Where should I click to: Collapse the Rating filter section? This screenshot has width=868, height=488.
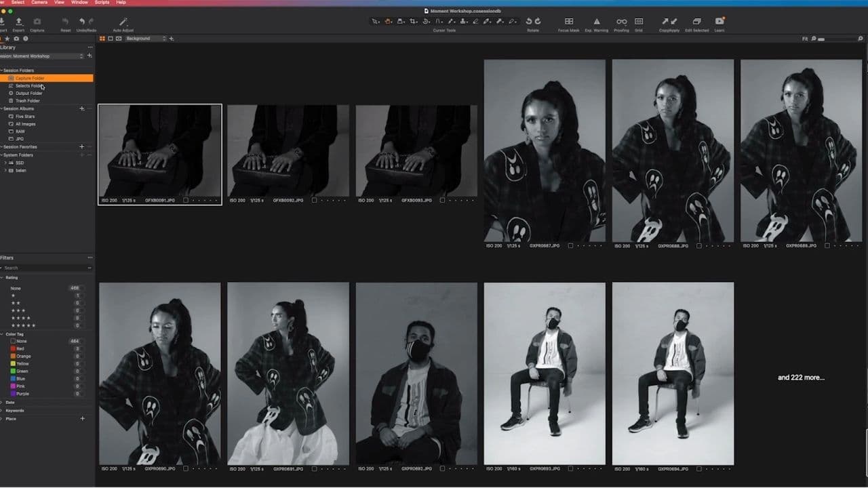2,278
